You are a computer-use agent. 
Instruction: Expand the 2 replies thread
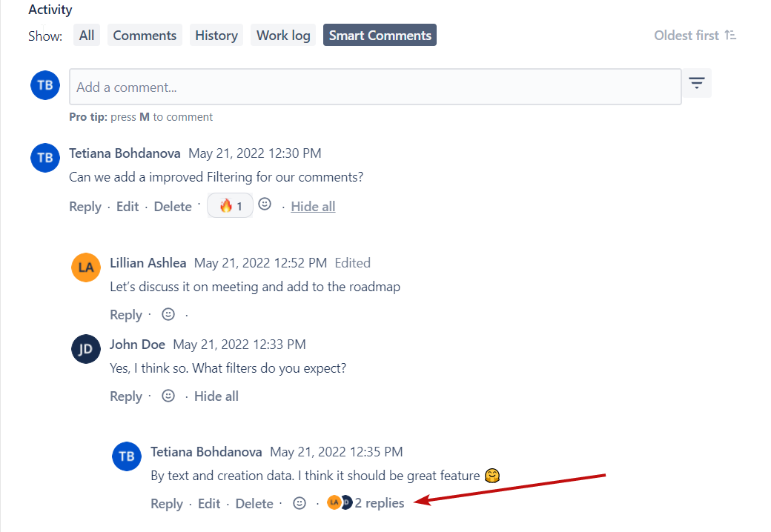click(379, 503)
